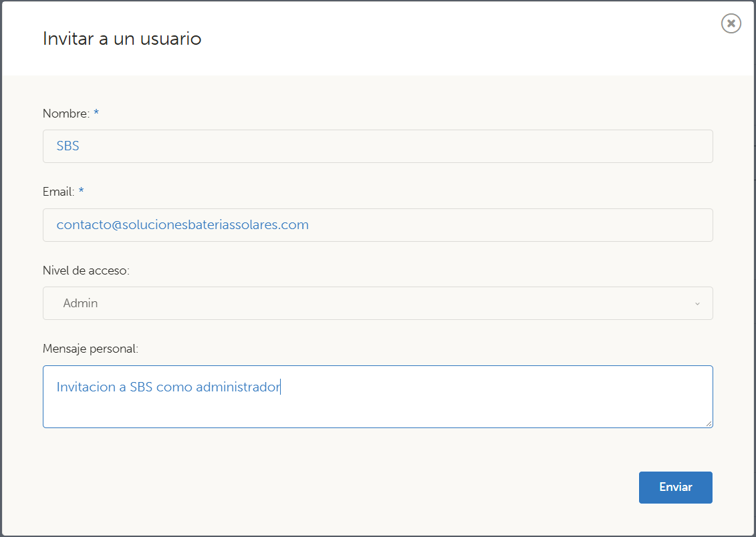Click the Email: label
The width and height of the screenshot is (756, 537).
(x=59, y=192)
